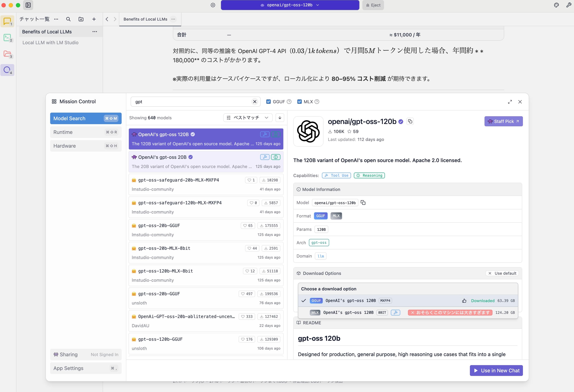
Task: Expand Mission Control dialog to full size
Action: coord(510,102)
